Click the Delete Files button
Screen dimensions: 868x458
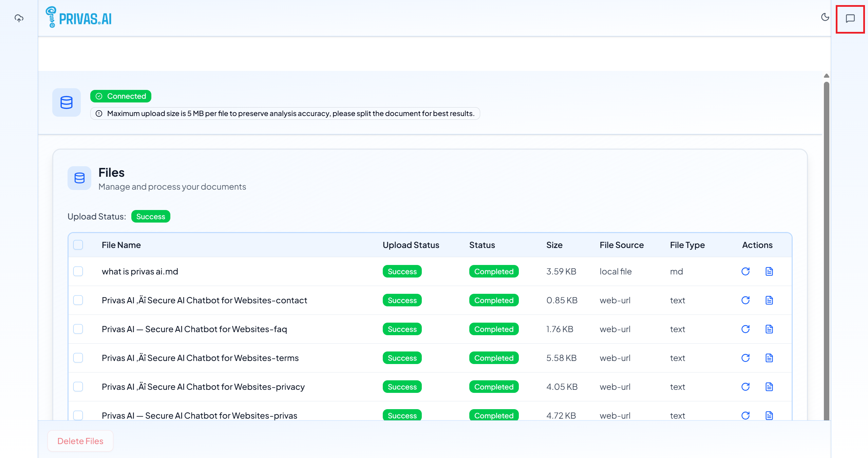point(80,441)
